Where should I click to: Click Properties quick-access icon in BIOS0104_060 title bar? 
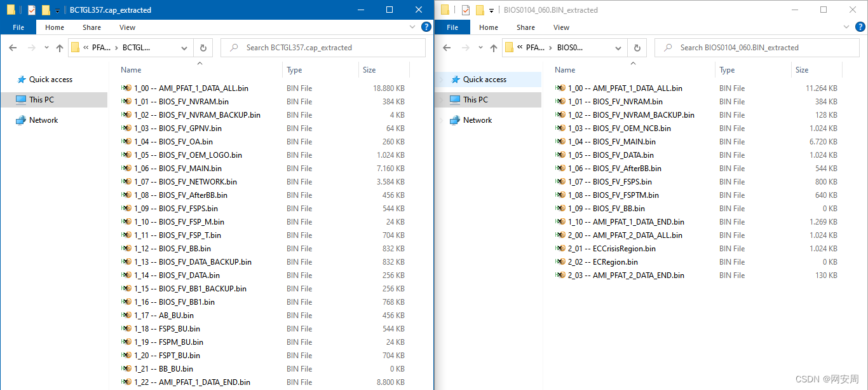[x=466, y=10]
